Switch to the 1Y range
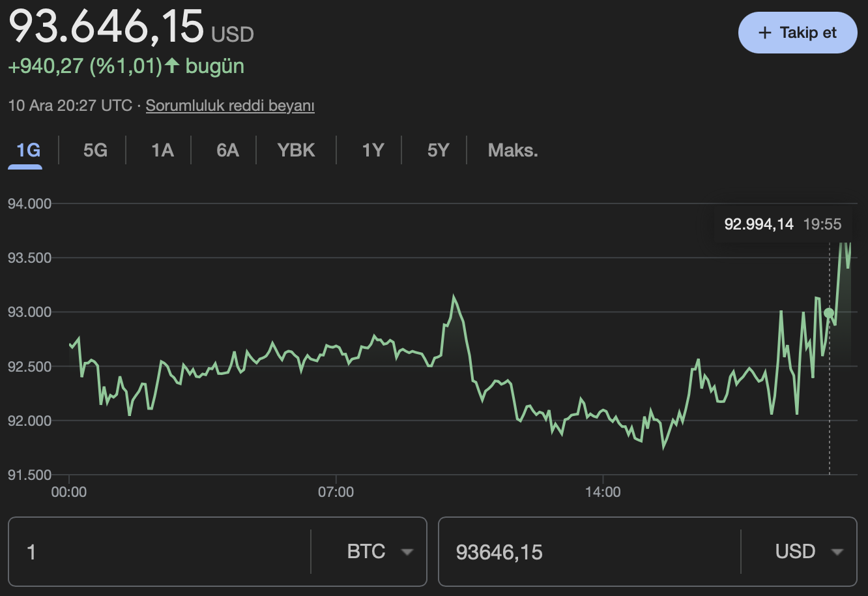 click(x=372, y=150)
